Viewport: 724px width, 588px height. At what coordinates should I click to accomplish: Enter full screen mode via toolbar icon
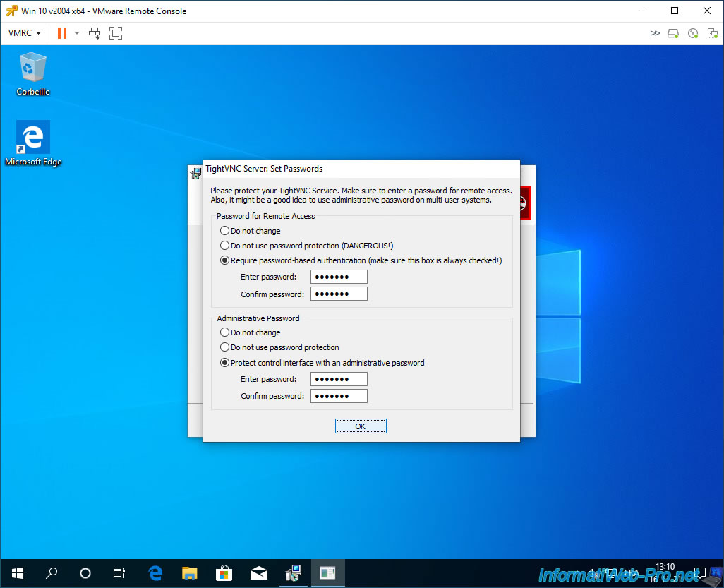[116, 33]
